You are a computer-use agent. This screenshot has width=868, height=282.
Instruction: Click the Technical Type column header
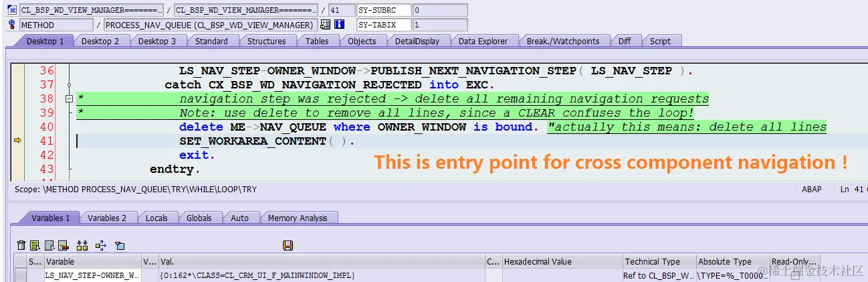coord(659,261)
